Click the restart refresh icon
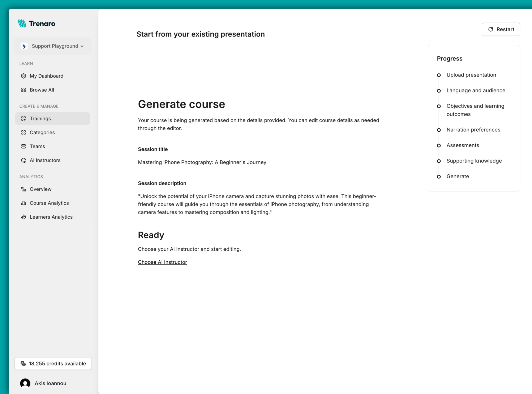The image size is (532, 394). tap(491, 29)
